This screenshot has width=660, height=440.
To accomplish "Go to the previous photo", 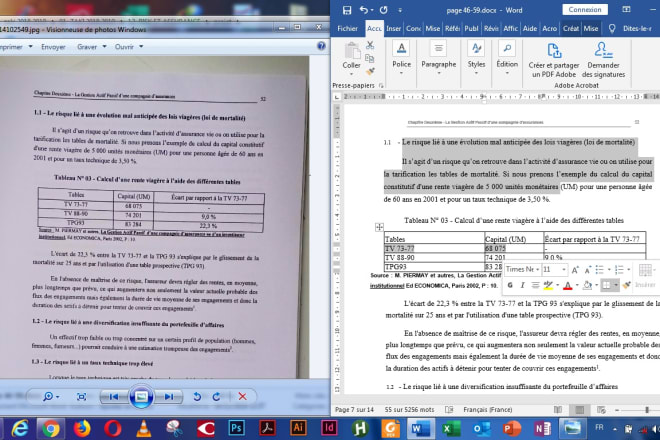I will pos(113,397).
